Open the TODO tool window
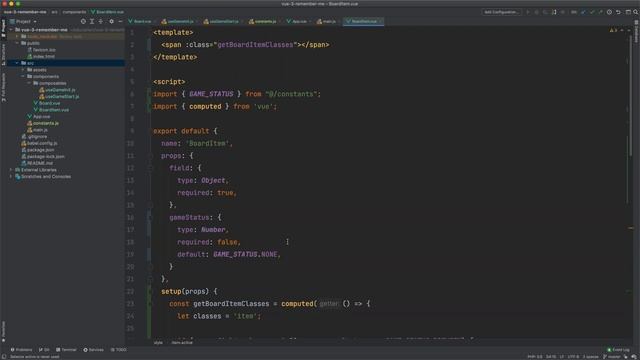The height and width of the screenshot is (360, 640). pos(118,350)
